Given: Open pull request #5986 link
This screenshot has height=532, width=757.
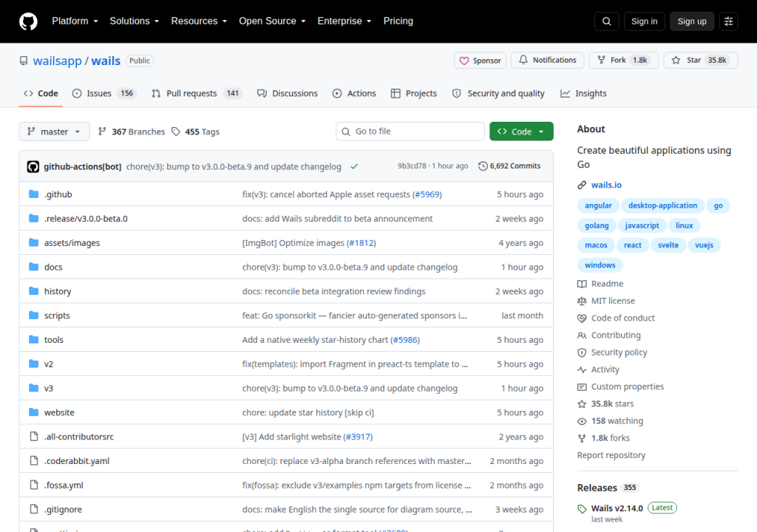Looking at the screenshot, I should click(405, 340).
